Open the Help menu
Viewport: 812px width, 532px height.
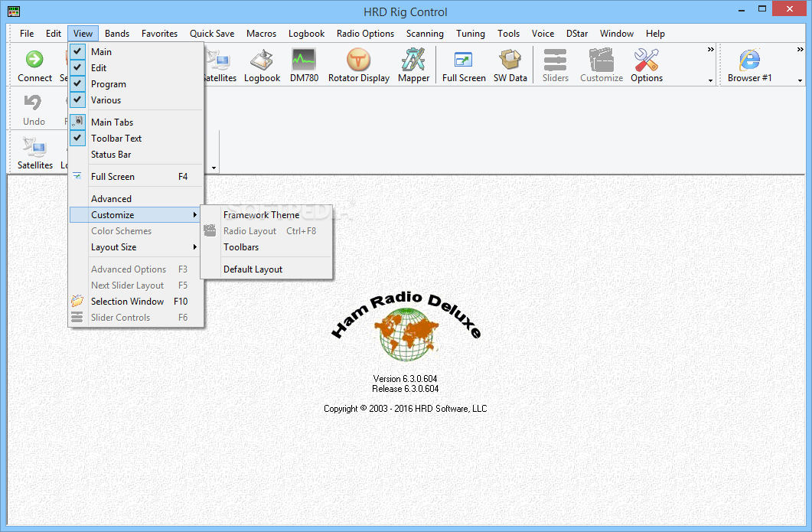(655, 33)
